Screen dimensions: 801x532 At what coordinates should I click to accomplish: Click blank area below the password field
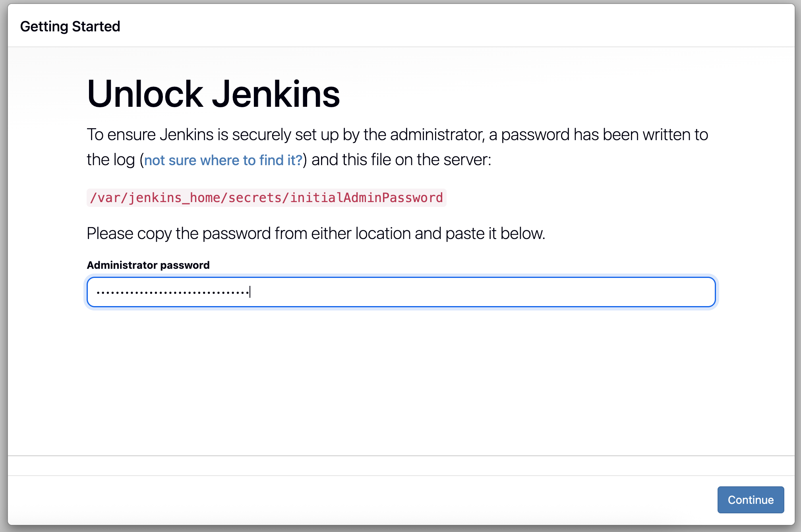[x=400, y=377]
